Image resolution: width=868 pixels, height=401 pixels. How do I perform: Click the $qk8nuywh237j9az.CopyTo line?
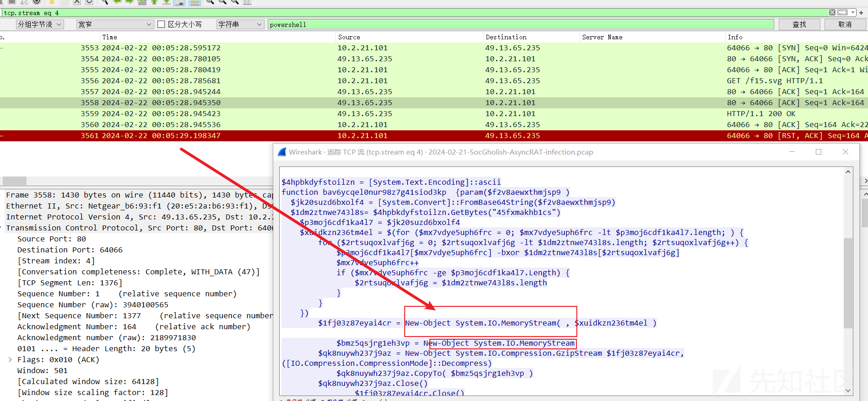pyautogui.click(x=435, y=373)
